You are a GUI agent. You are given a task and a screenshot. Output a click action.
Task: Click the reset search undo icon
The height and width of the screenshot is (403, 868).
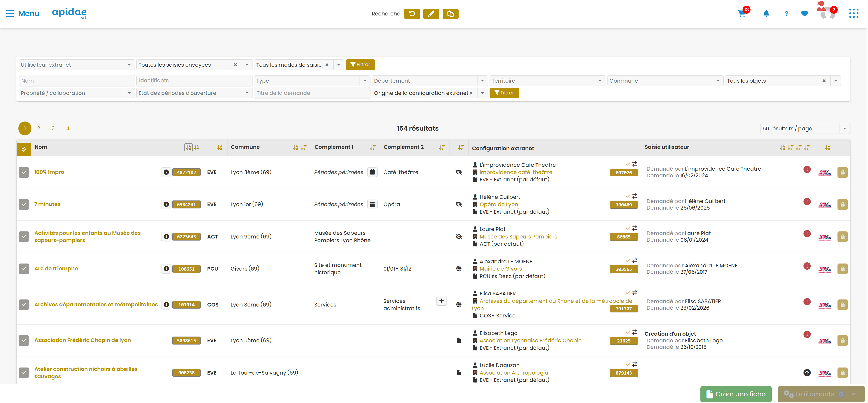(412, 14)
